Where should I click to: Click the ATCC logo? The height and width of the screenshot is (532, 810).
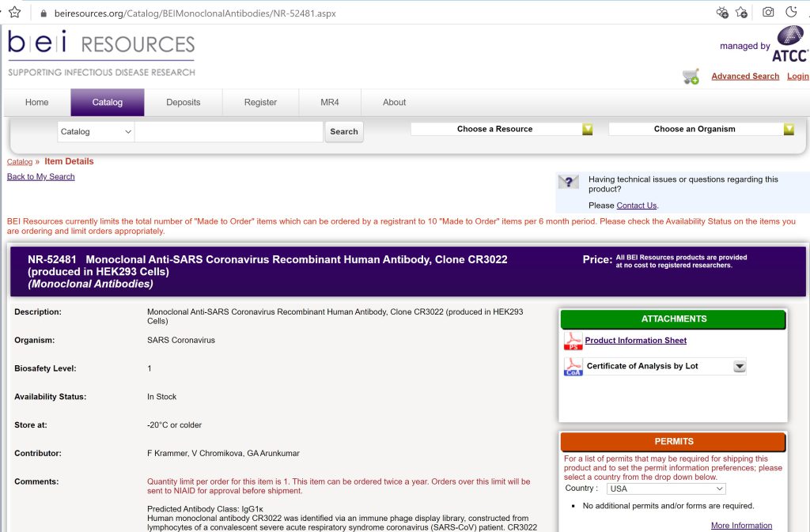point(790,44)
